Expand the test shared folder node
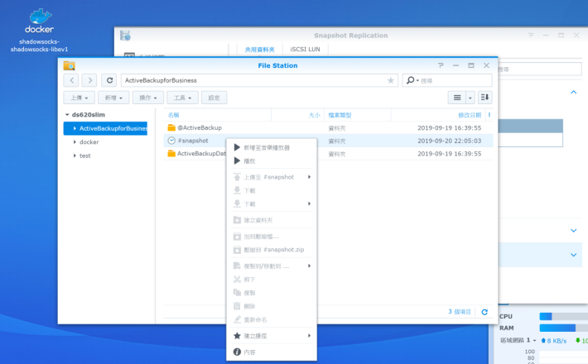This screenshot has height=364, width=588. [75, 156]
